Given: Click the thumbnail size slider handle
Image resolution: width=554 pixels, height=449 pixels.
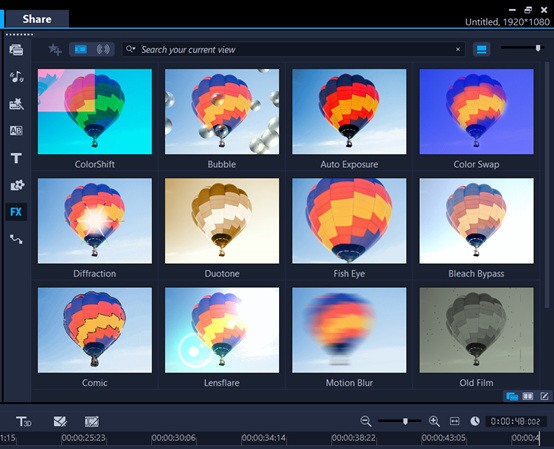Looking at the screenshot, I should [538, 48].
